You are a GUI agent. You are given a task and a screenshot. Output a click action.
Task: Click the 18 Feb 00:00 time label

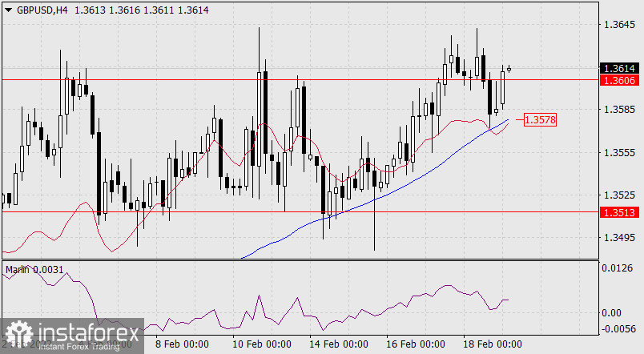(x=493, y=344)
